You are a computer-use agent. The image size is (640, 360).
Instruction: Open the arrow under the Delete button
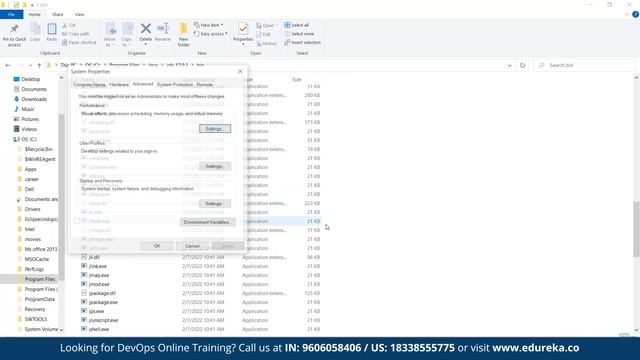(x=146, y=44)
